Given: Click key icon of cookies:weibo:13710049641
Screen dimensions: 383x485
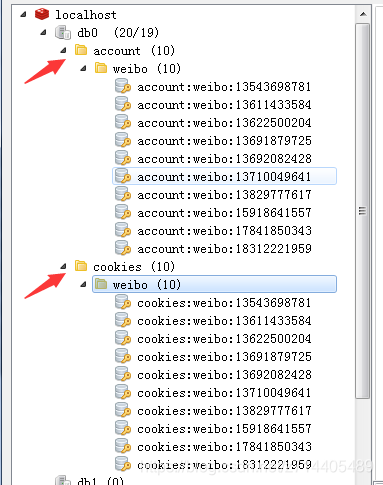Looking at the screenshot, I should [123, 392].
